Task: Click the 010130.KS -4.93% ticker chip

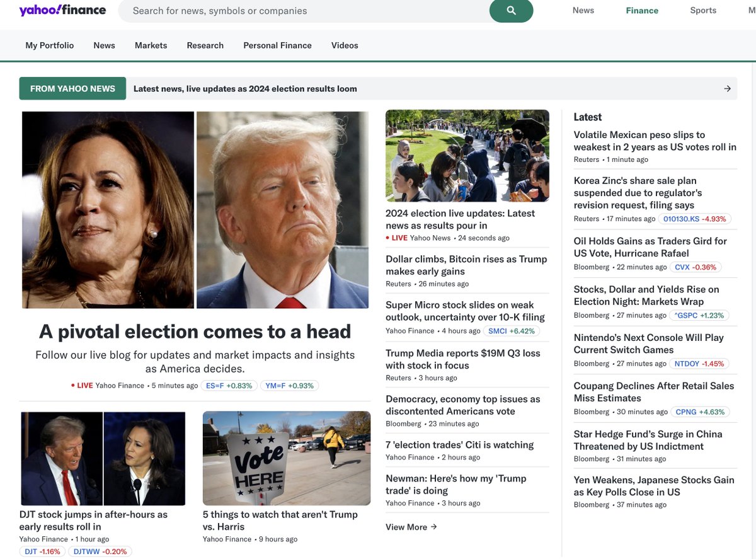Action: click(x=695, y=219)
